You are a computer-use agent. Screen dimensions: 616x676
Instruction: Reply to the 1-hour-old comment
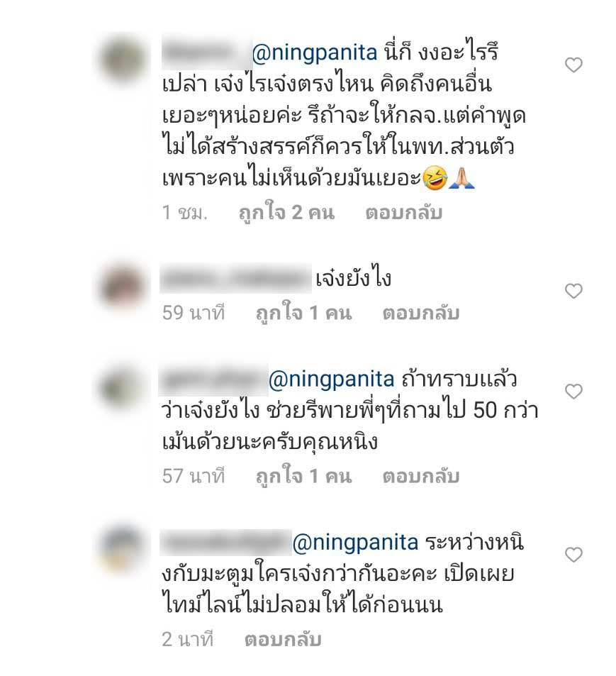403,213
